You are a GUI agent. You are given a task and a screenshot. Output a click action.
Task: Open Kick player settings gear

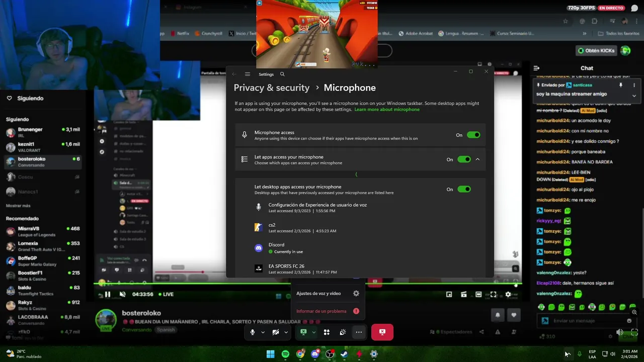pos(508,295)
